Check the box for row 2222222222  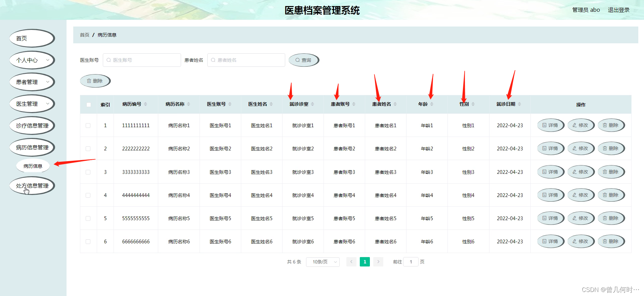tap(88, 149)
